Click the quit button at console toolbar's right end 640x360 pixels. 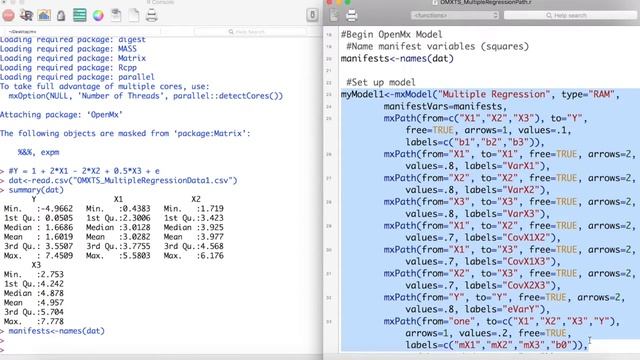pyautogui.click(x=312, y=15)
